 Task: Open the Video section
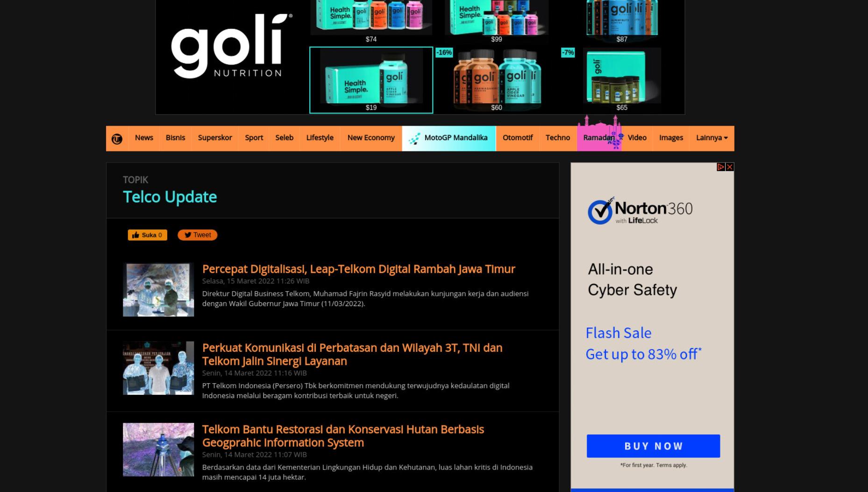(x=637, y=138)
